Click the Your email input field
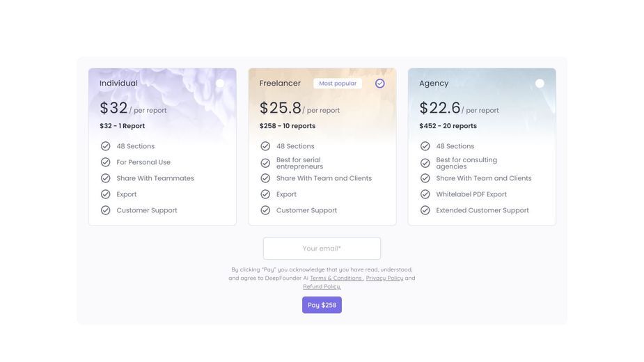 coord(322,249)
